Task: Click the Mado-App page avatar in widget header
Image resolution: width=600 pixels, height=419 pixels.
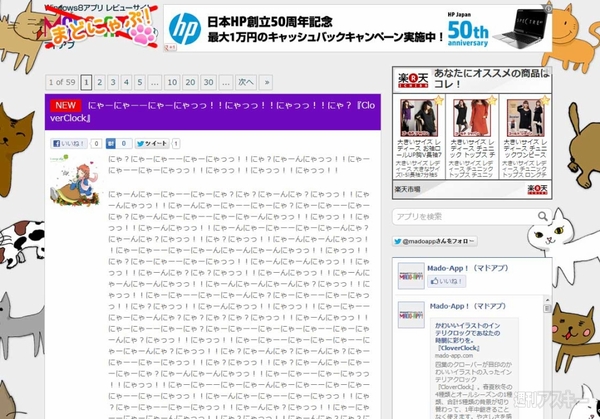Action: (411, 276)
